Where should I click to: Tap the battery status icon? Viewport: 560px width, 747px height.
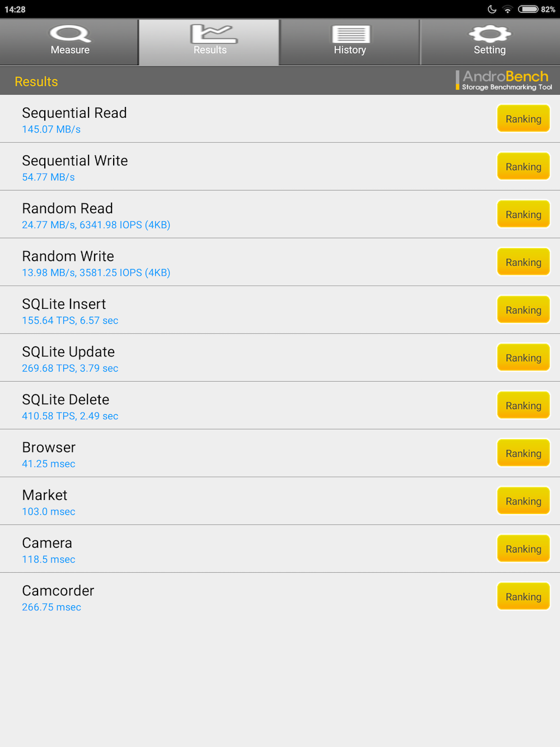tap(528, 9)
